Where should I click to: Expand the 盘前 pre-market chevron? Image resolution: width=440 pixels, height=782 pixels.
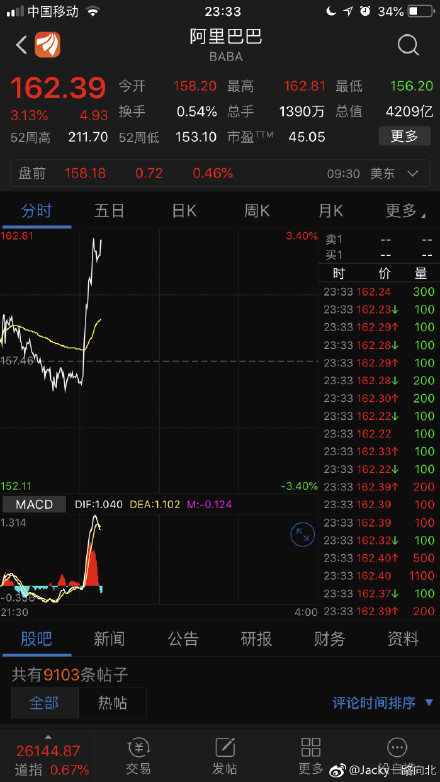(x=413, y=174)
